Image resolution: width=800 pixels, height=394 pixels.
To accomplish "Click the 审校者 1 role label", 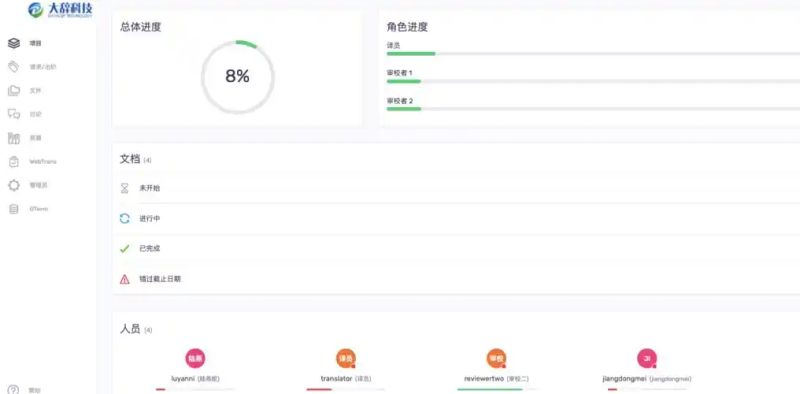I will [399, 73].
